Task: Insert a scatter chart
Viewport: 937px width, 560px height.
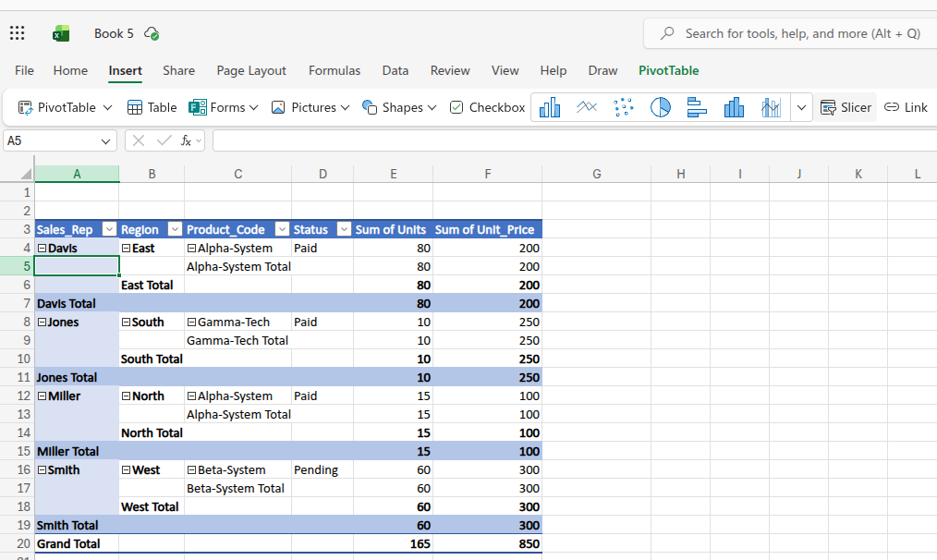Action: pos(624,106)
